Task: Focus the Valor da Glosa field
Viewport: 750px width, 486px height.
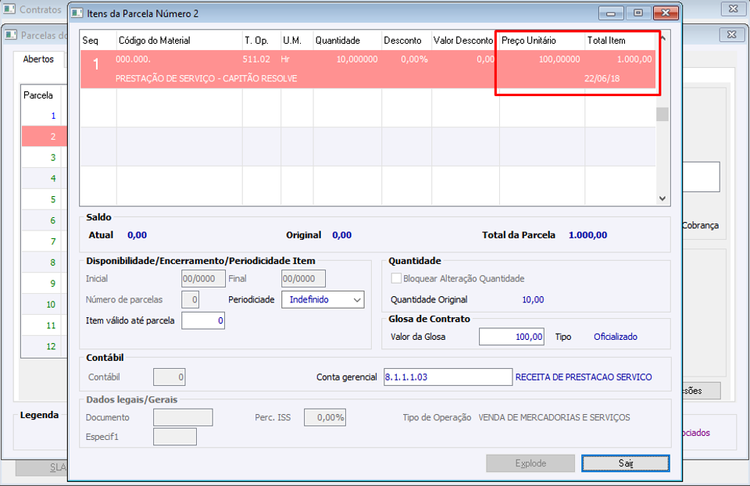Action: (512, 337)
